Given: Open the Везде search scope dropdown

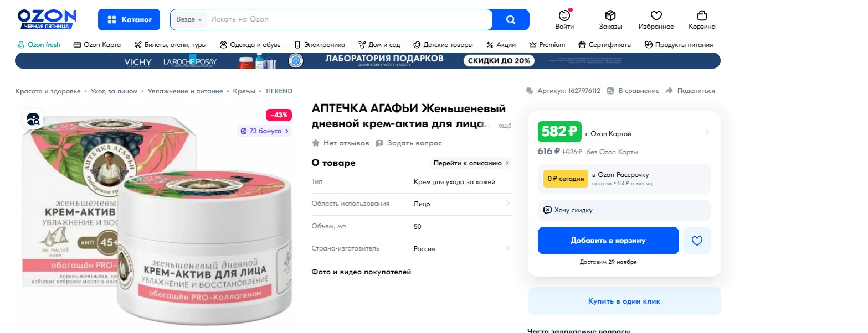Looking at the screenshot, I should pos(189,19).
